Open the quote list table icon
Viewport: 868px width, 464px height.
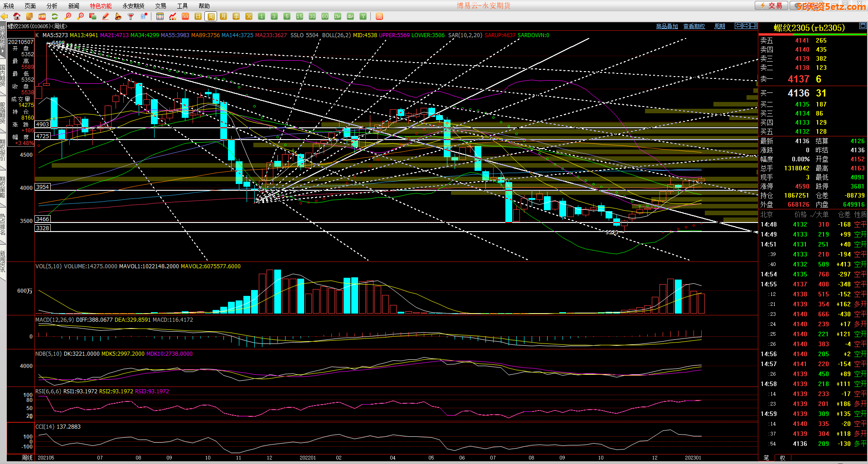click(160, 16)
